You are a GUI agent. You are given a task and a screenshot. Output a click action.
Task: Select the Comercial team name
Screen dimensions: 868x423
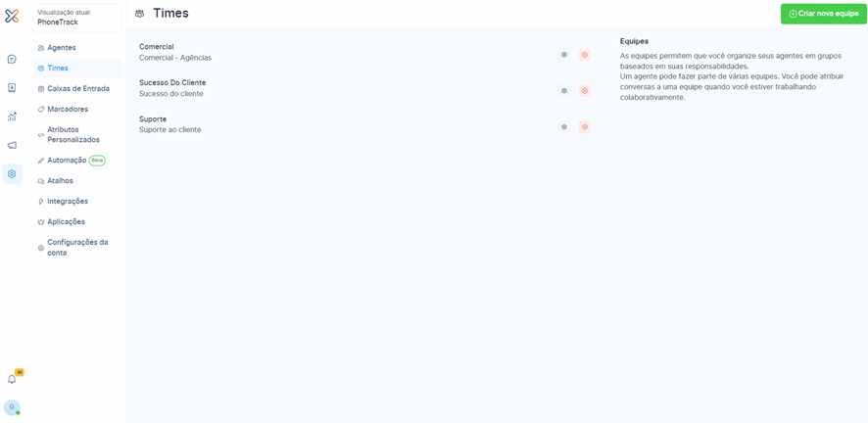[x=156, y=47]
